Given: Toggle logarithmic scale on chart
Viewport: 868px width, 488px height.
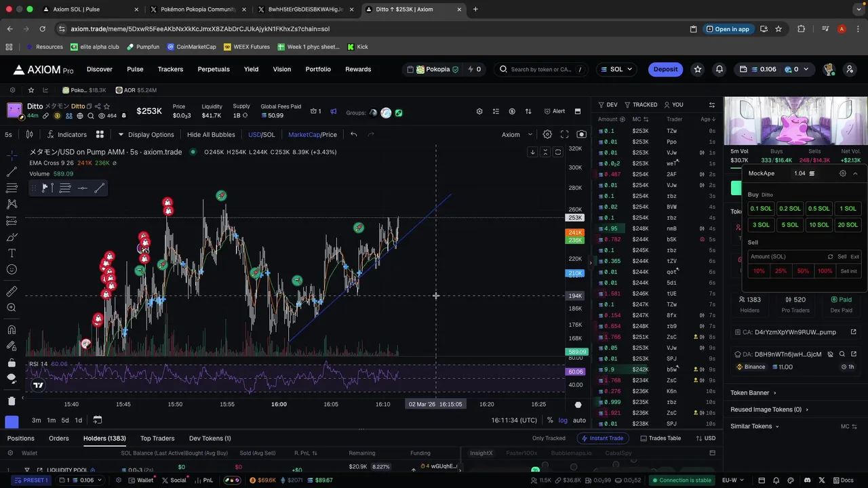Looking at the screenshot, I should pos(563,420).
